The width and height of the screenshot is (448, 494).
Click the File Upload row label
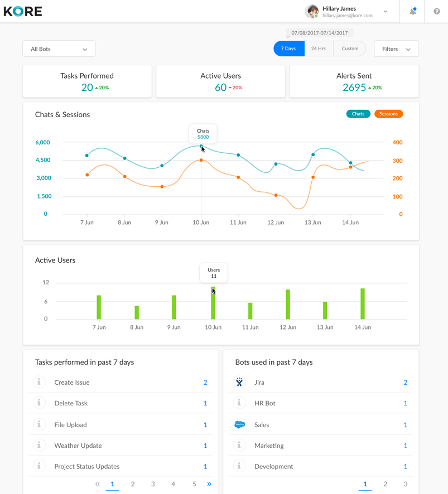pyautogui.click(x=71, y=425)
